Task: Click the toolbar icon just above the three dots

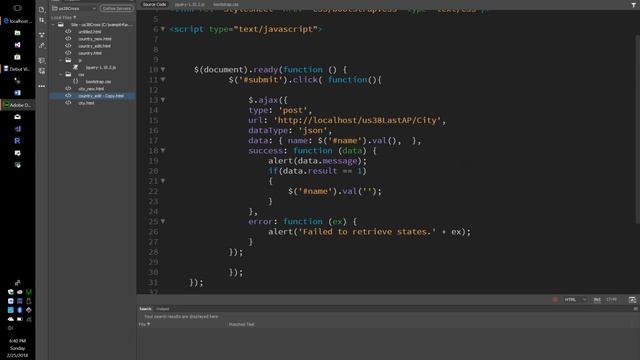Action: click(42, 71)
